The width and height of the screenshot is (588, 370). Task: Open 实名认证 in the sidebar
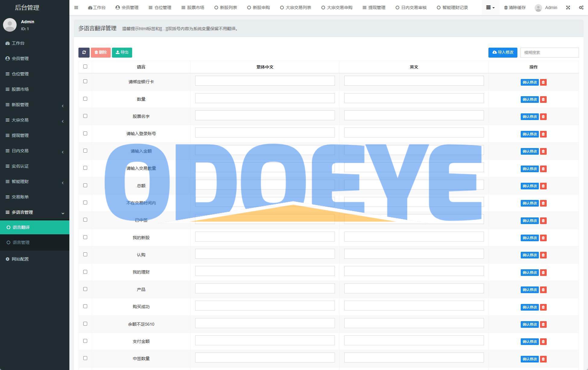click(35, 166)
